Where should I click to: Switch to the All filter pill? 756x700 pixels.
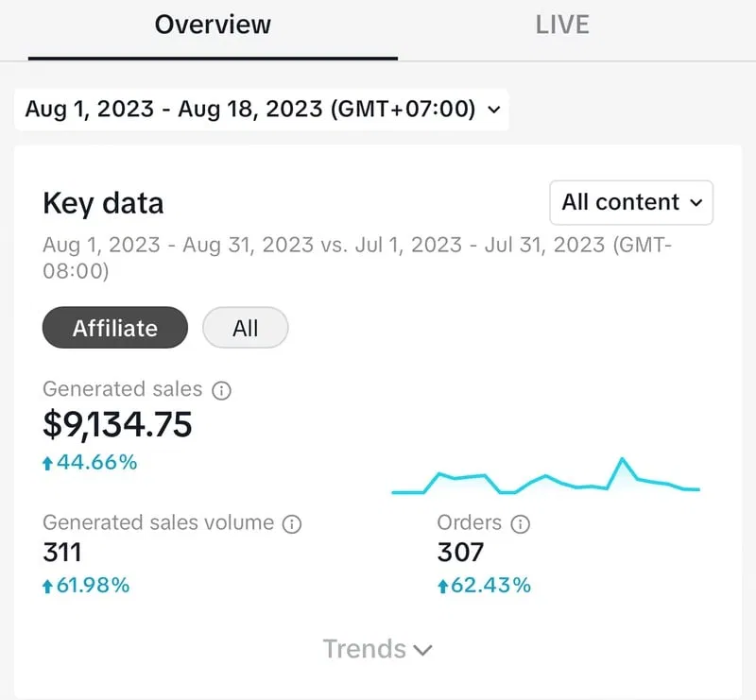tap(246, 328)
